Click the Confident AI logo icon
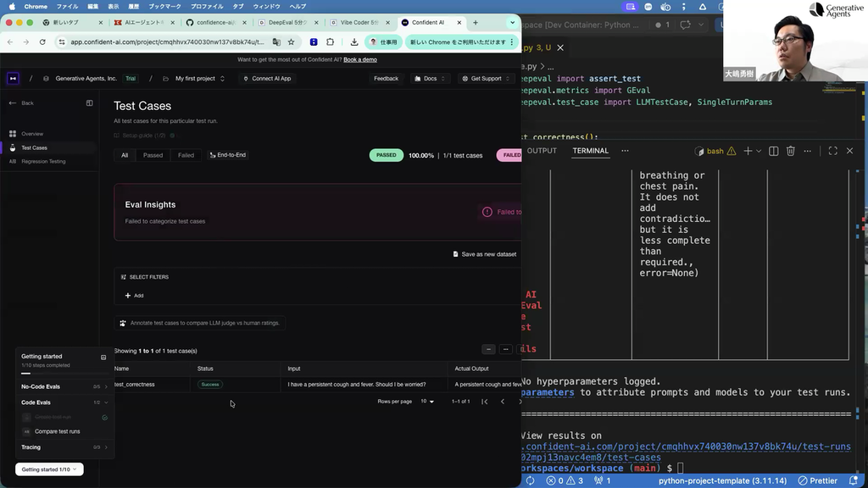 coord(13,79)
